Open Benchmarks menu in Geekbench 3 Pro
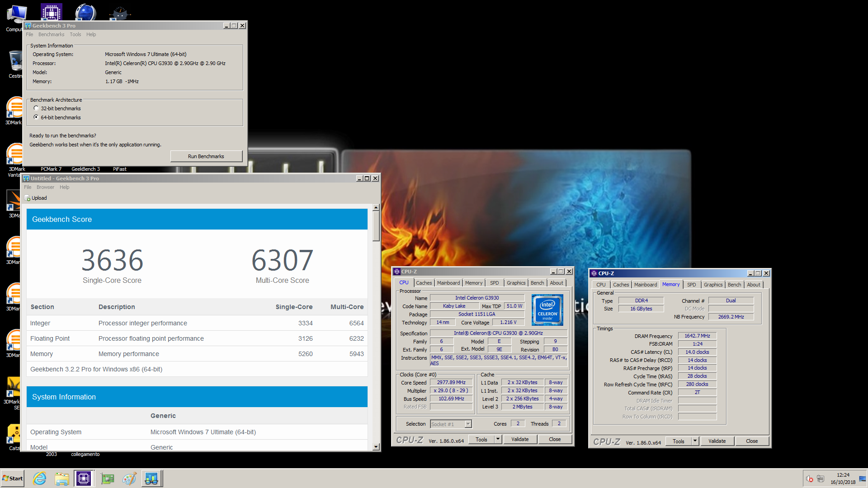Viewport: 868px width, 488px height. pos(52,34)
